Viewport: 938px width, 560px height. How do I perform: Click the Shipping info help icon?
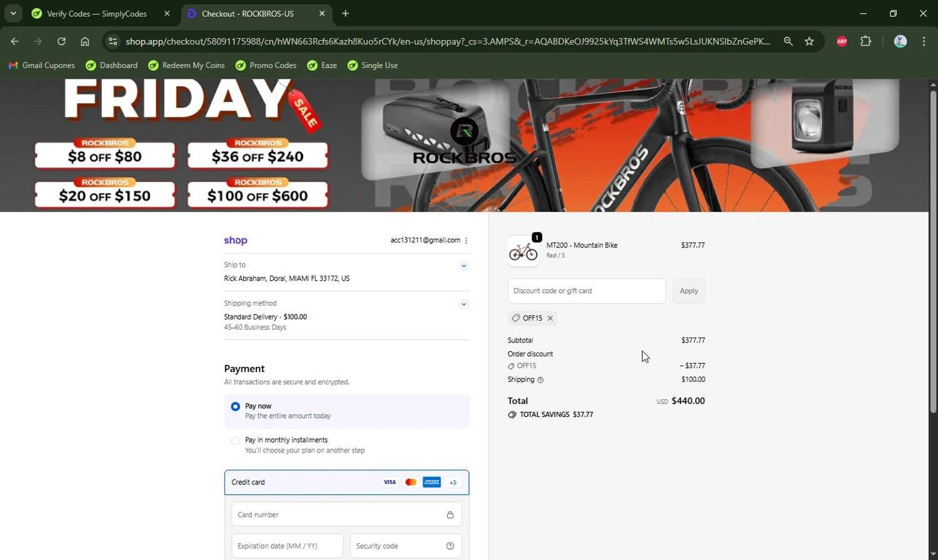click(x=541, y=380)
